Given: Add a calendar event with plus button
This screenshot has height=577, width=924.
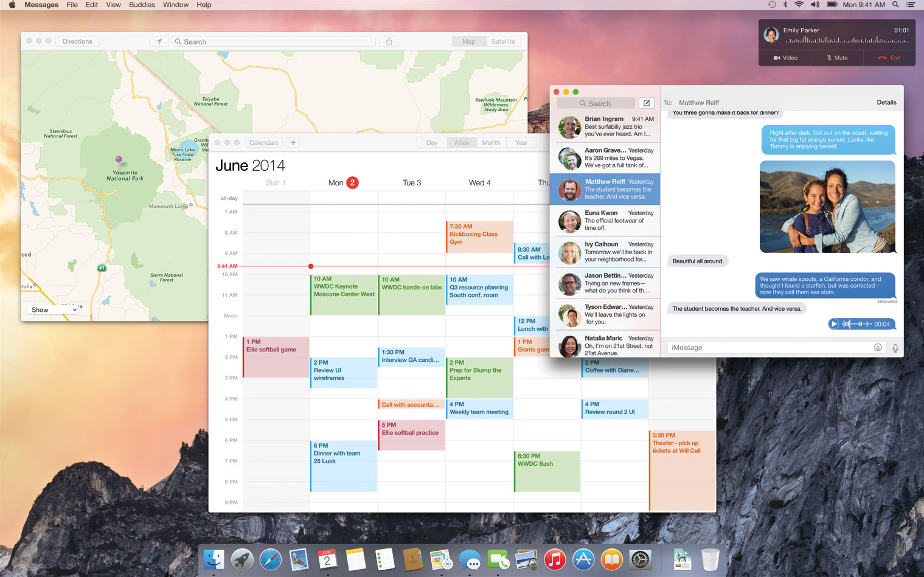Looking at the screenshot, I should point(293,142).
